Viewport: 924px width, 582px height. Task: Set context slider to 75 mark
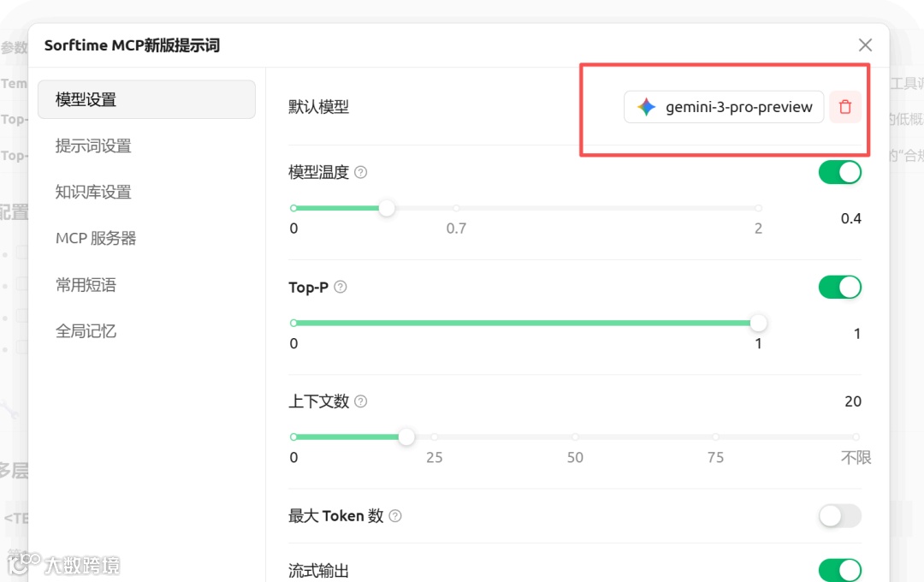click(x=714, y=437)
